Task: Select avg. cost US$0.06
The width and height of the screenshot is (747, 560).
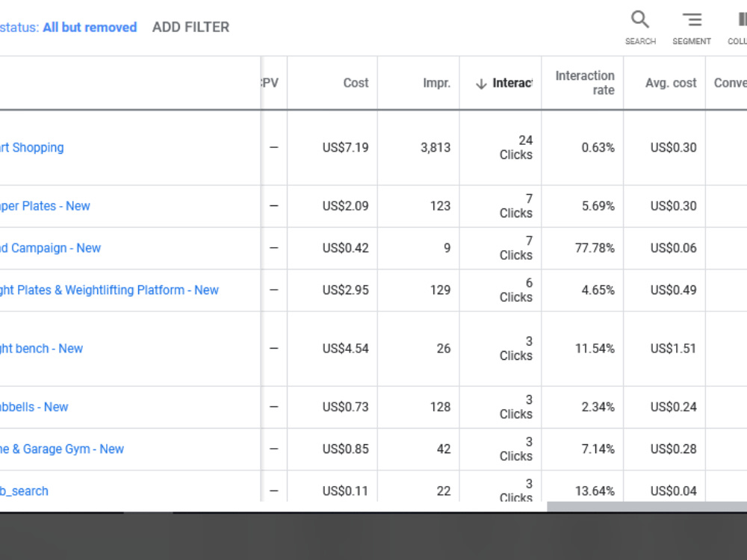Action: [674, 248]
